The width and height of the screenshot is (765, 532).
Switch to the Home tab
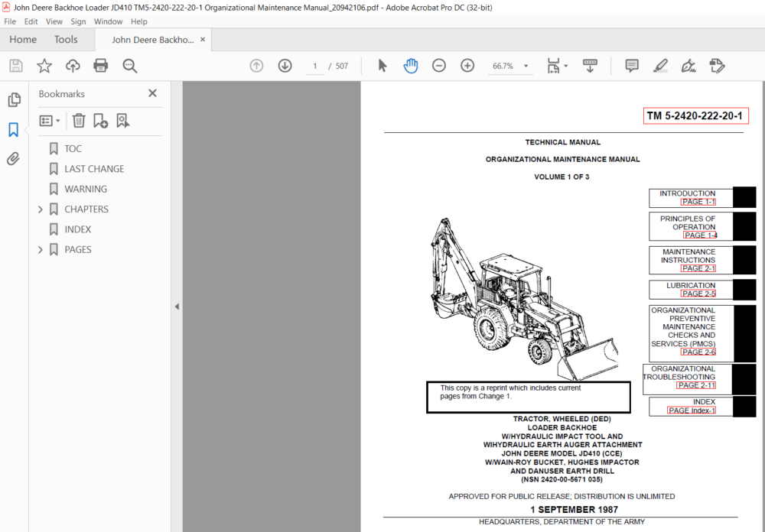[x=23, y=40]
